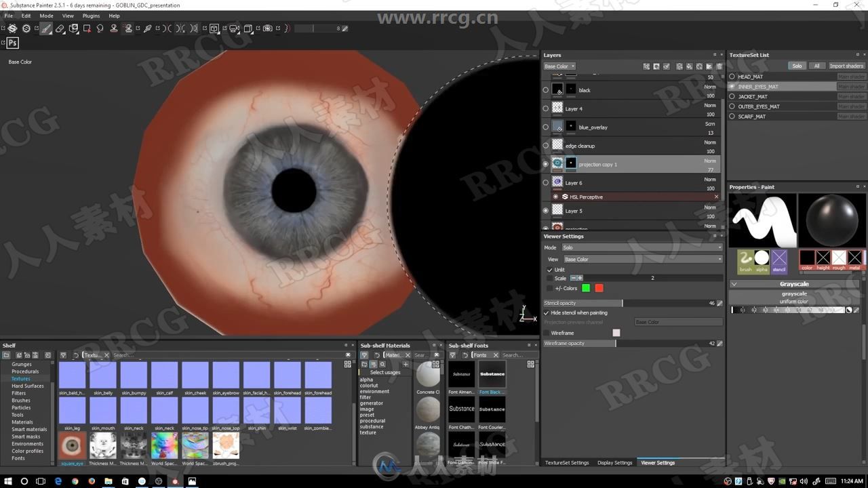Click the Shelf search field

click(227, 355)
